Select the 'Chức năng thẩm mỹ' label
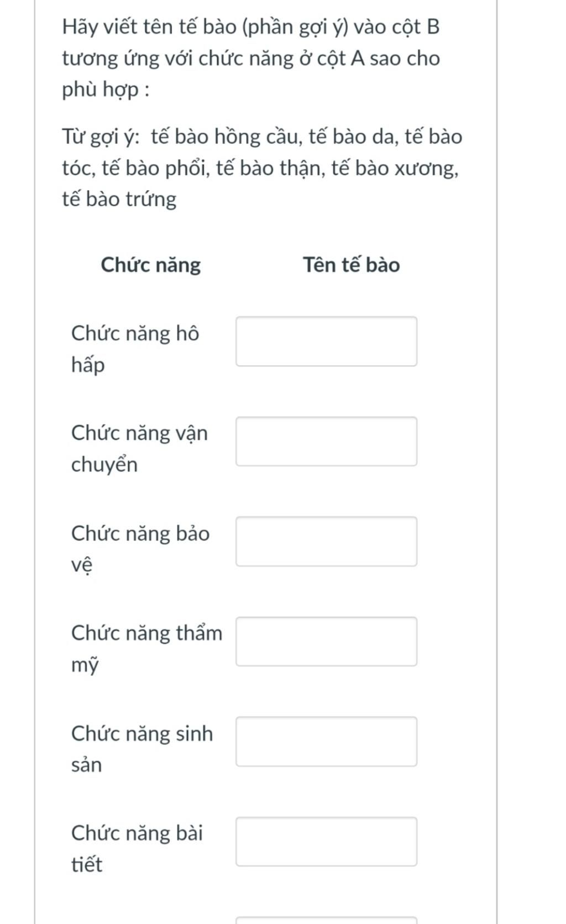The height and width of the screenshot is (924, 566). (x=146, y=649)
